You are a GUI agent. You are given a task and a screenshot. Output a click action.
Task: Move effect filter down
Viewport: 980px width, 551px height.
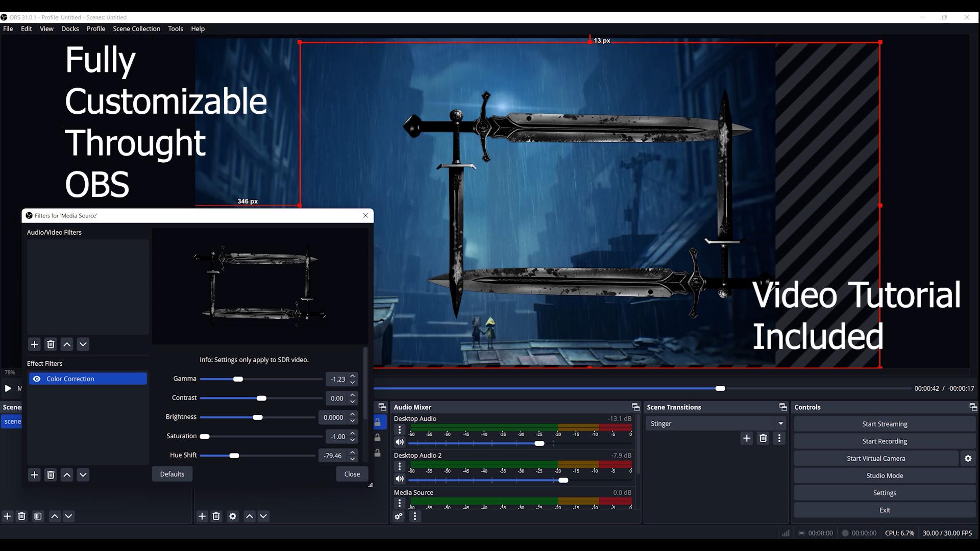(x=83, y=475)
